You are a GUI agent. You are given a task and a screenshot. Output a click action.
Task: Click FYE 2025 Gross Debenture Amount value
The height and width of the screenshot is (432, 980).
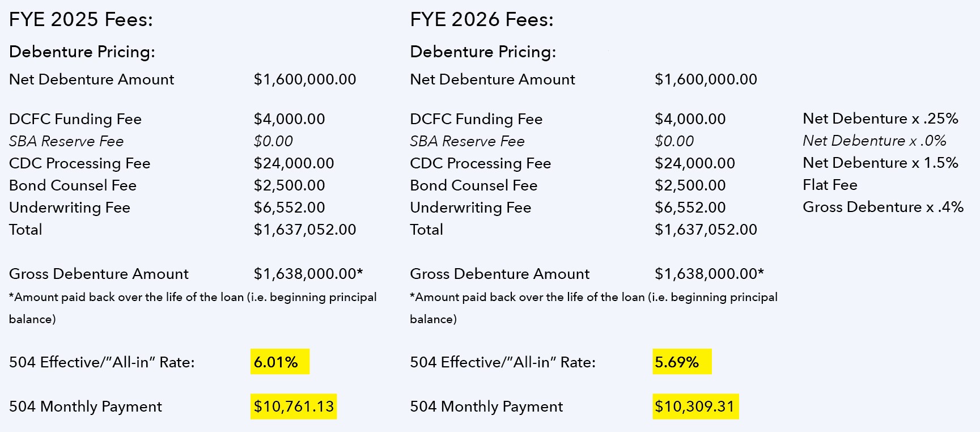308,274
